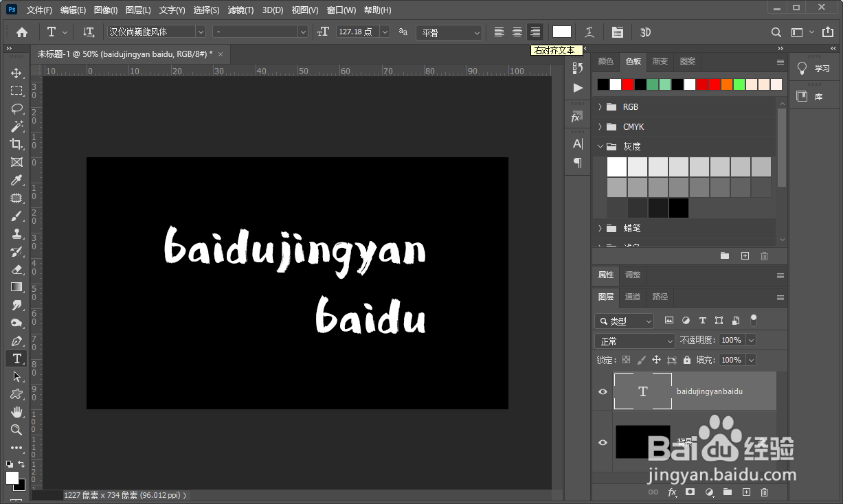Open the Actions play panel icon

578,88
